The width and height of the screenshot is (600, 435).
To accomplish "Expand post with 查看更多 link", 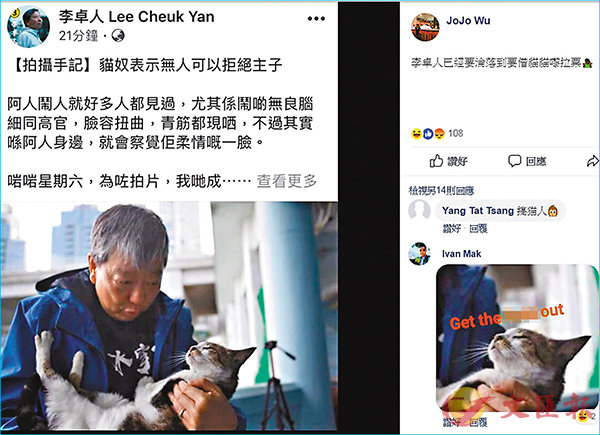I will pos(287,181).
